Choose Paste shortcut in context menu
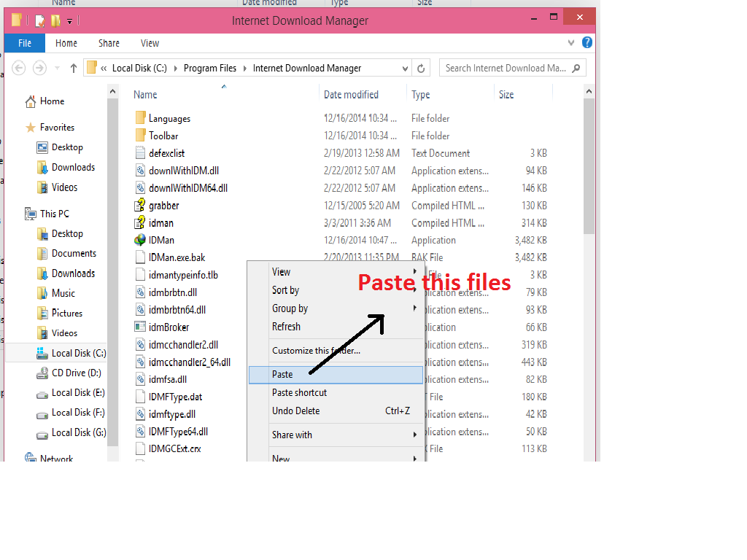This screenshot has width=747, height=560. [336, 392]
